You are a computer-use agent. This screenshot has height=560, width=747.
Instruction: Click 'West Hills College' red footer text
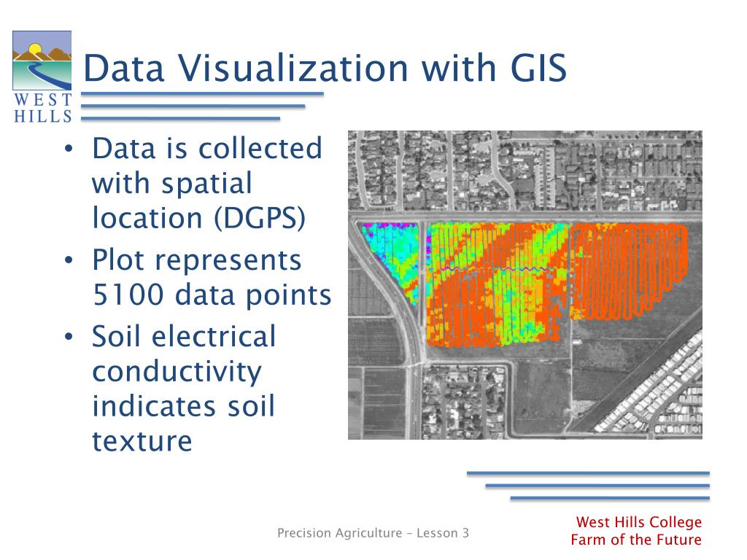click(x=639, y=522)
